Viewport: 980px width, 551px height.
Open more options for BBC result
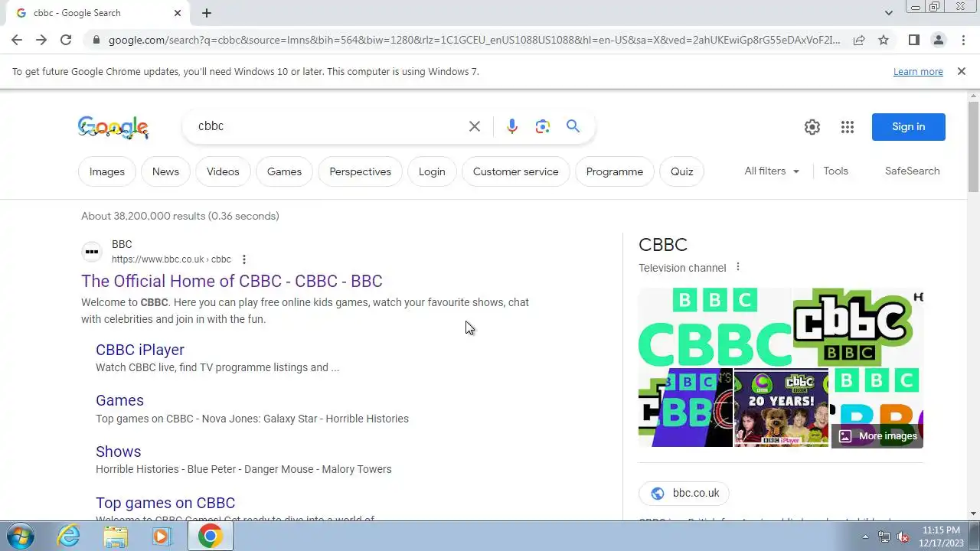pos(244,259)
